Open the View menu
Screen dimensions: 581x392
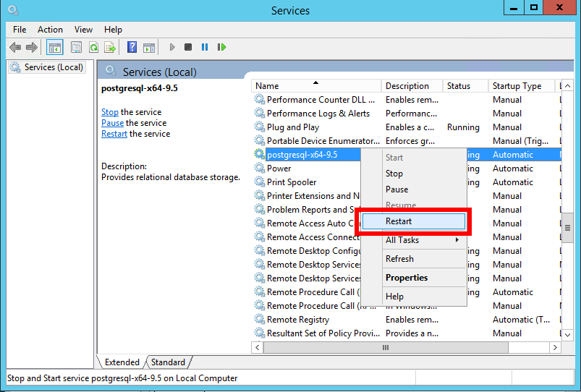point(83,30)
